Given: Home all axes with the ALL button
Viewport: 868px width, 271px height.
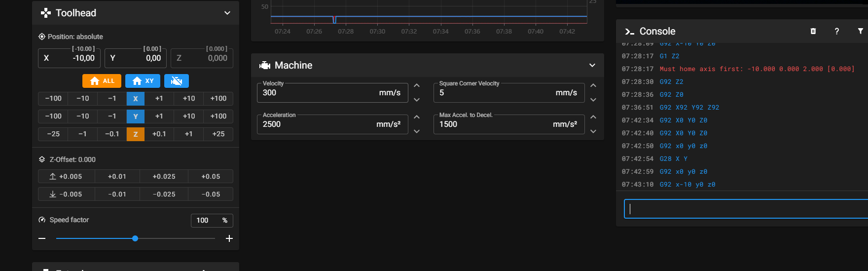Looking at the screenshot, I should click(x=102, y=81).
